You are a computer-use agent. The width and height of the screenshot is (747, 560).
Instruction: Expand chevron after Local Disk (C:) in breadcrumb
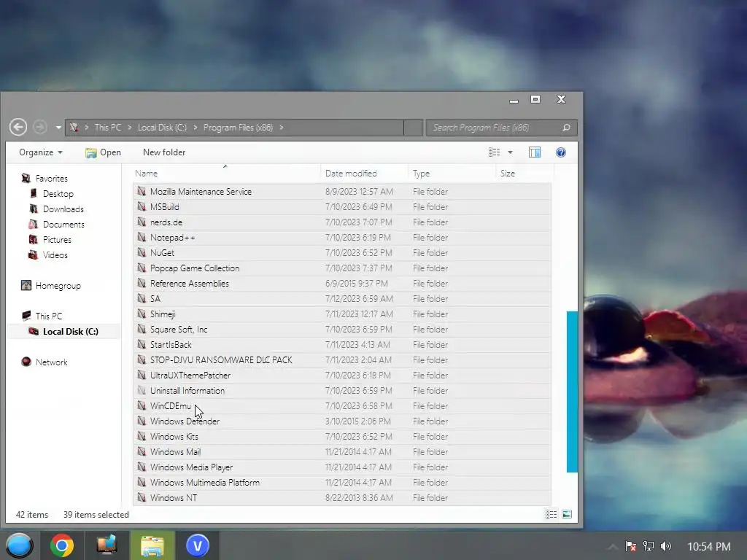(196, 128)
